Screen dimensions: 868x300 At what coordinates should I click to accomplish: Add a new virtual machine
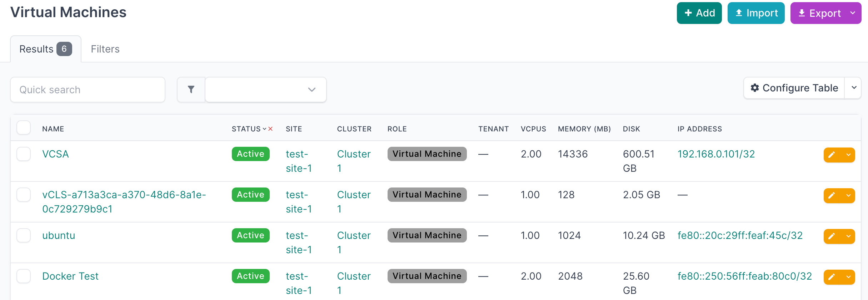point(699,13)
